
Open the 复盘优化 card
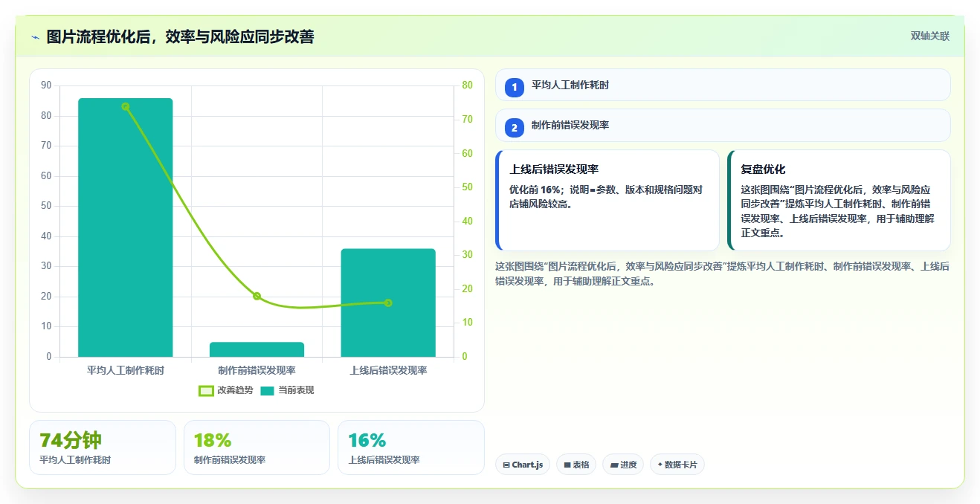(839, 201)
